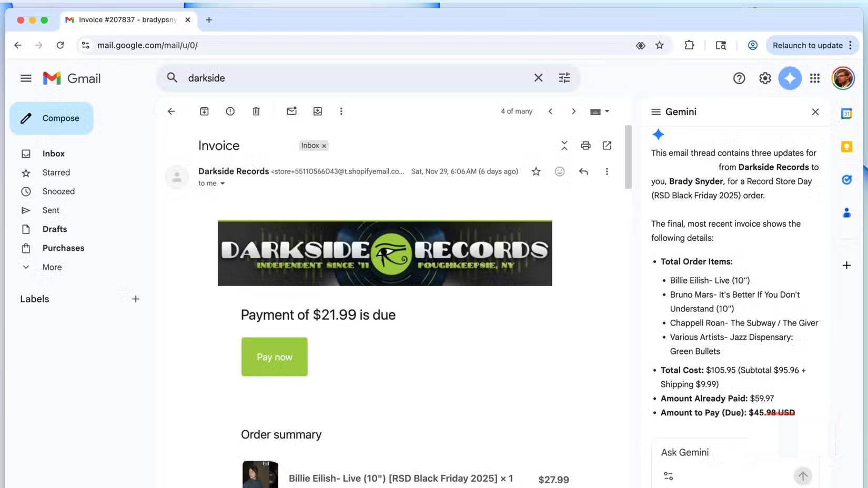Reply to Darkside Records
The image size is (868, 488).
[583, 171]
